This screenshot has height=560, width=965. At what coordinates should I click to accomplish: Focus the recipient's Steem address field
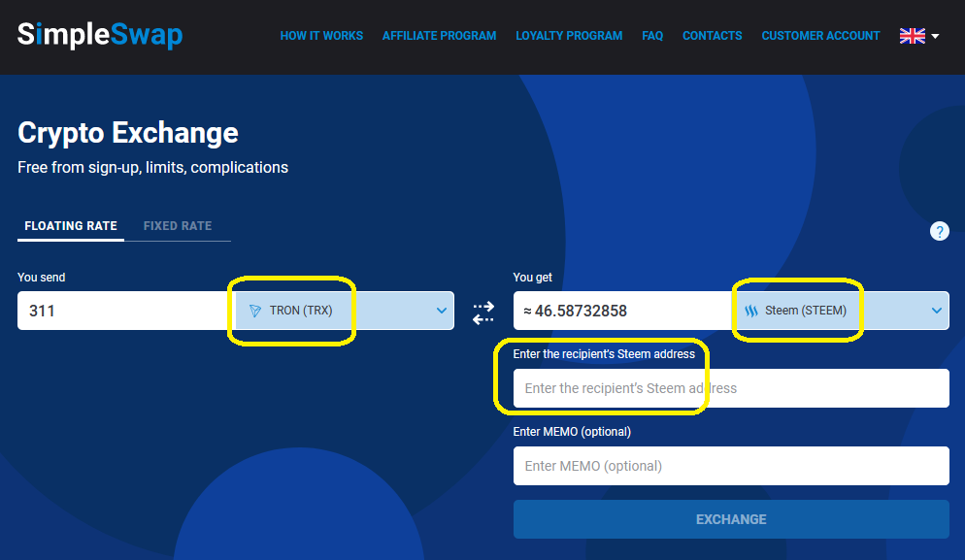tap(731, 388)
